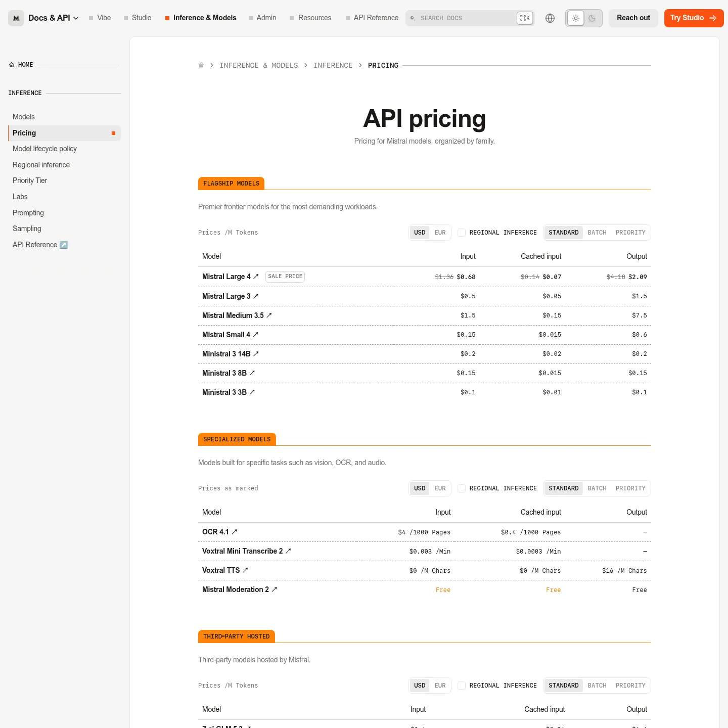Open Mistral Large 3 arrow link

tap(256, 296)
